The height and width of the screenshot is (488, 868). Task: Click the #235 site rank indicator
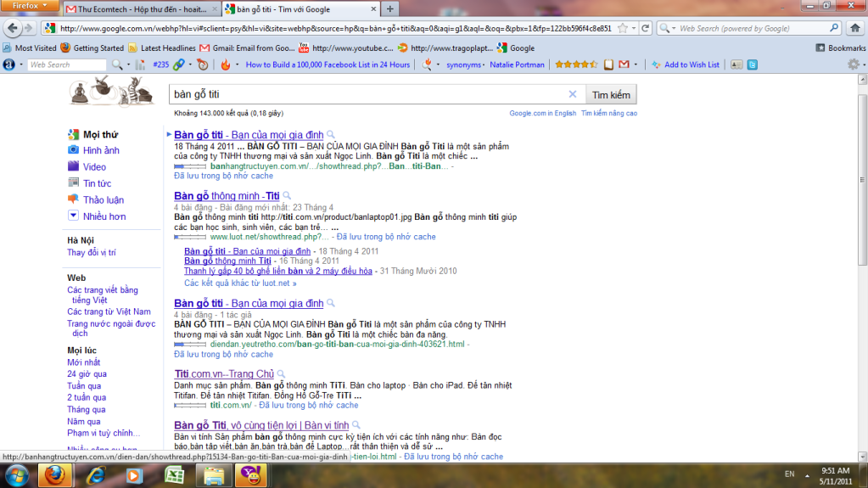[x=160, y=65]
